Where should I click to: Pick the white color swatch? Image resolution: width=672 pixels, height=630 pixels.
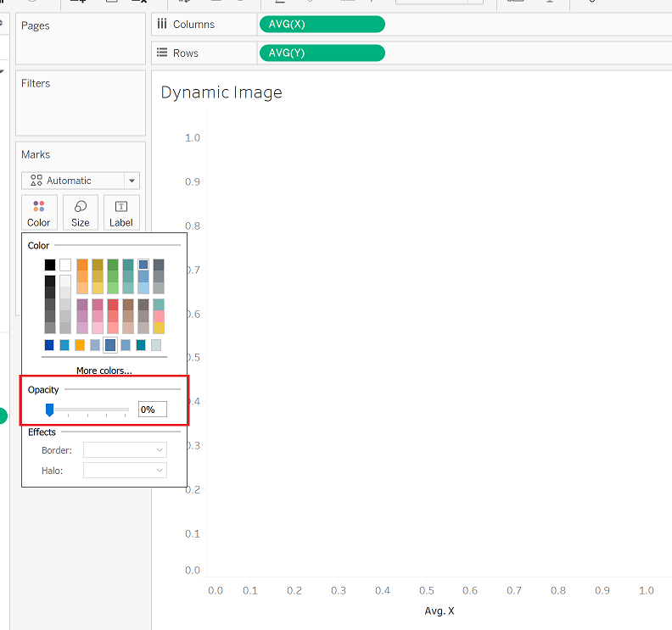(x=65, y=265)
